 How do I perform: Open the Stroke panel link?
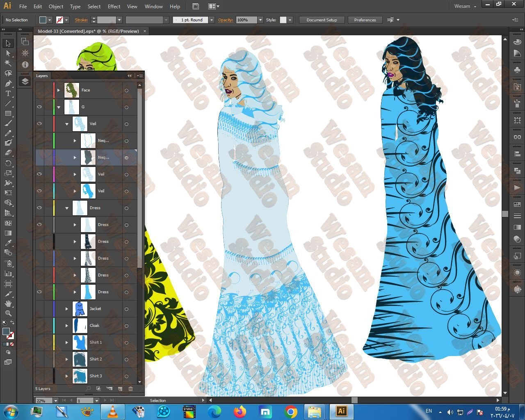[x=81, y=20]
